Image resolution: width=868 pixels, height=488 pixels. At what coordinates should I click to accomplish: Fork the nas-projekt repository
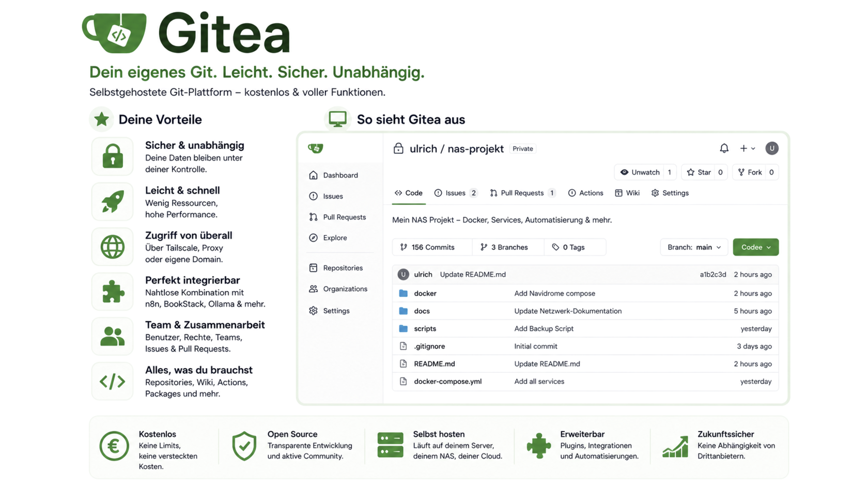755,172
